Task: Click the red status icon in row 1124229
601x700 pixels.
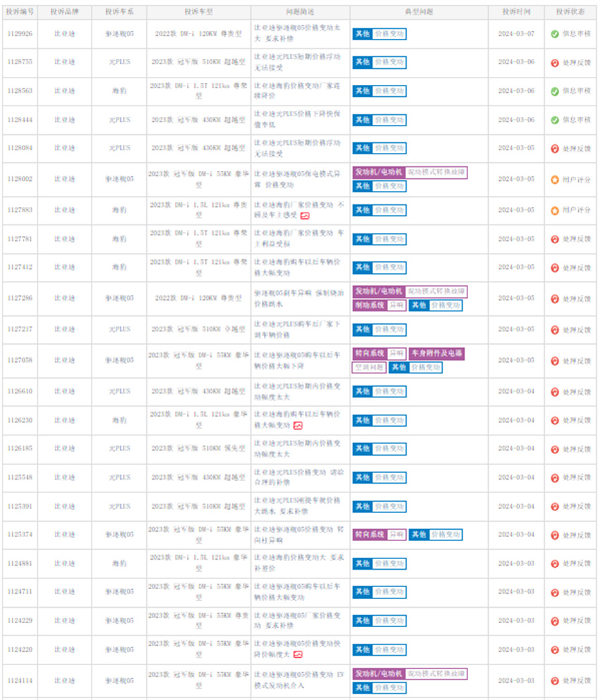Action: tap(555, 621)
